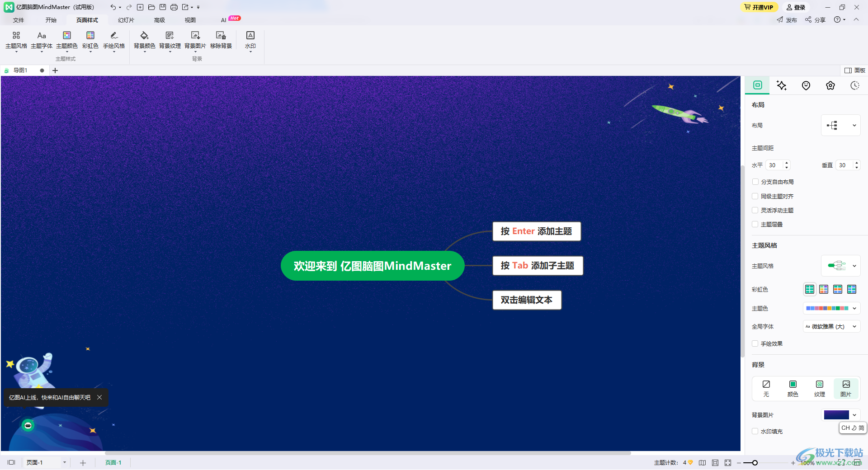The width and height of the screenshot is (868, 470).
Task: Choose 纹理 texture background option
Action: pos(820,389)
